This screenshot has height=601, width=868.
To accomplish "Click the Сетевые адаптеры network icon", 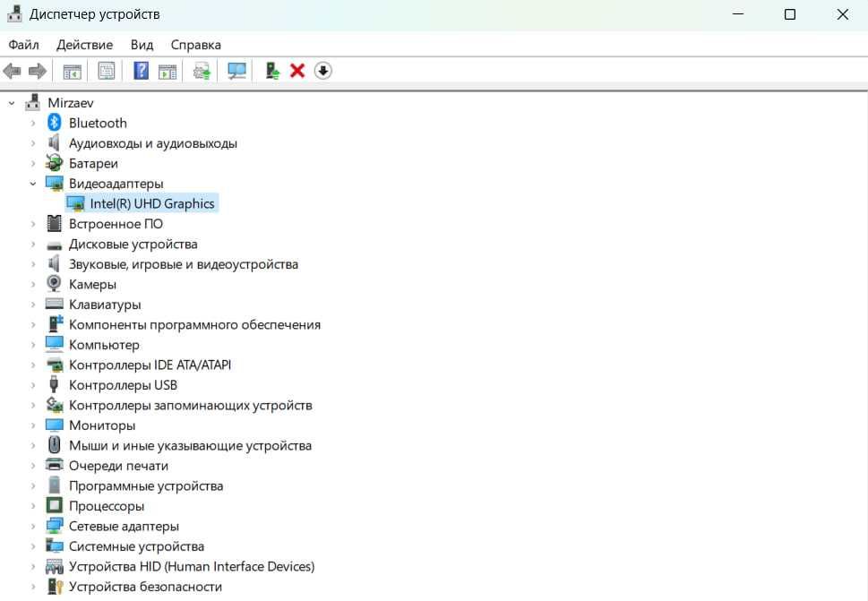I will coord(55,525).
